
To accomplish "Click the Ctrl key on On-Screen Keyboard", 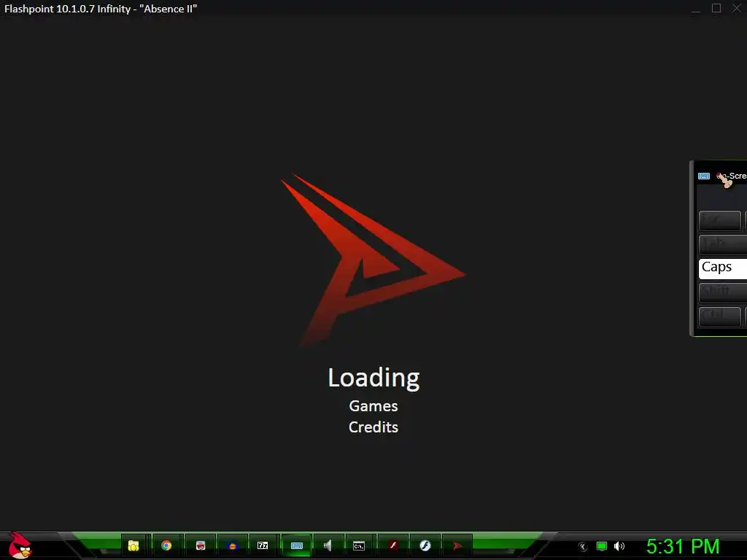I will (720, 316).
